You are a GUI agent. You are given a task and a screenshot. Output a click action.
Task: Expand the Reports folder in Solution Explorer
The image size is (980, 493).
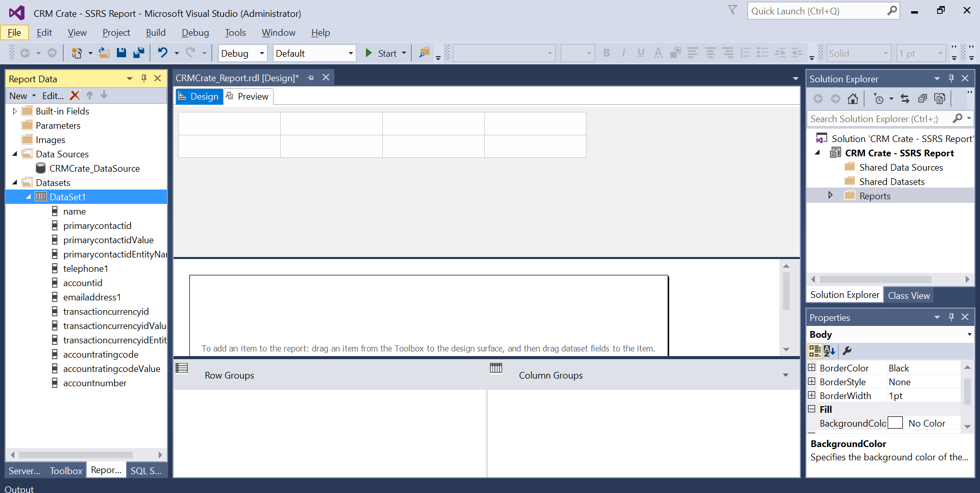click(x=830, y=195)
